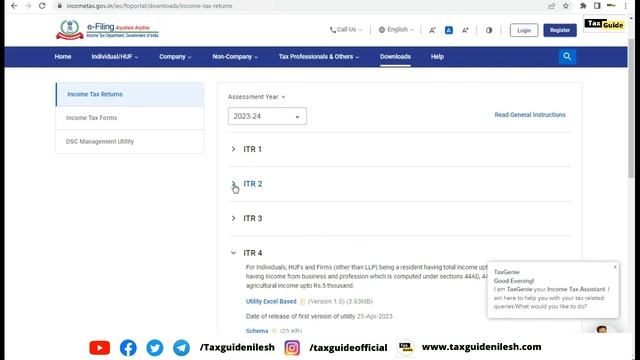Increase font size with A+ icon
640x360 pixels.
point(465,30)
